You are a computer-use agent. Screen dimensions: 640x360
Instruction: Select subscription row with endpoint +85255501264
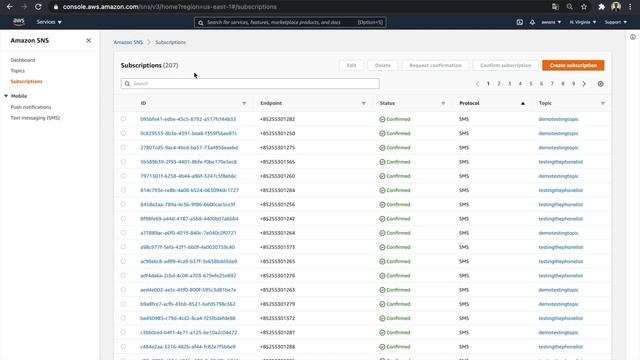tap(123, 233)
